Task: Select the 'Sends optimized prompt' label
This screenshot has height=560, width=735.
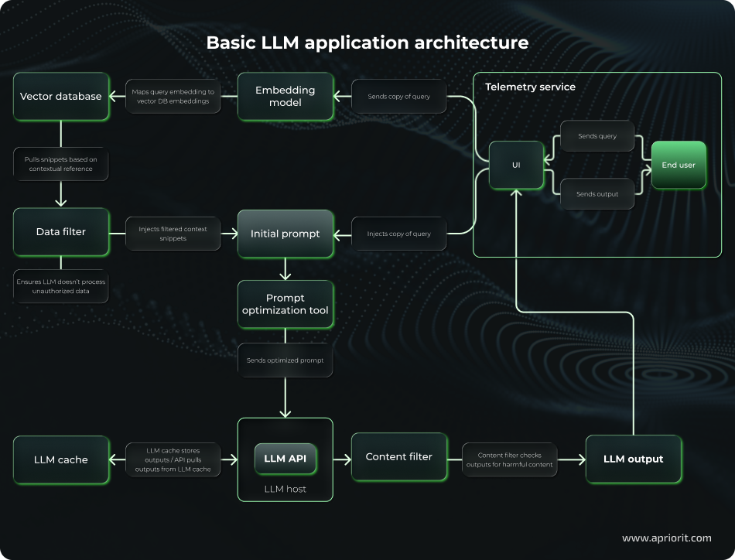Action: (x=285, y=360)
